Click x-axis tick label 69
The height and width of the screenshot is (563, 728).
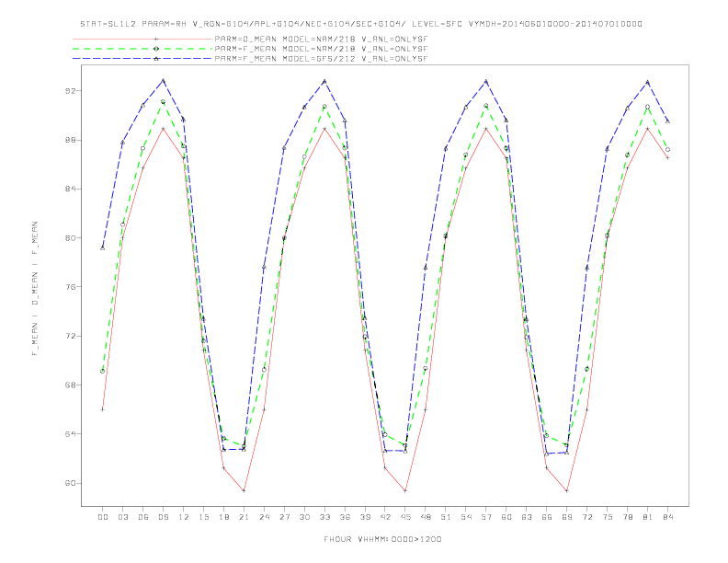coord(567,517)
